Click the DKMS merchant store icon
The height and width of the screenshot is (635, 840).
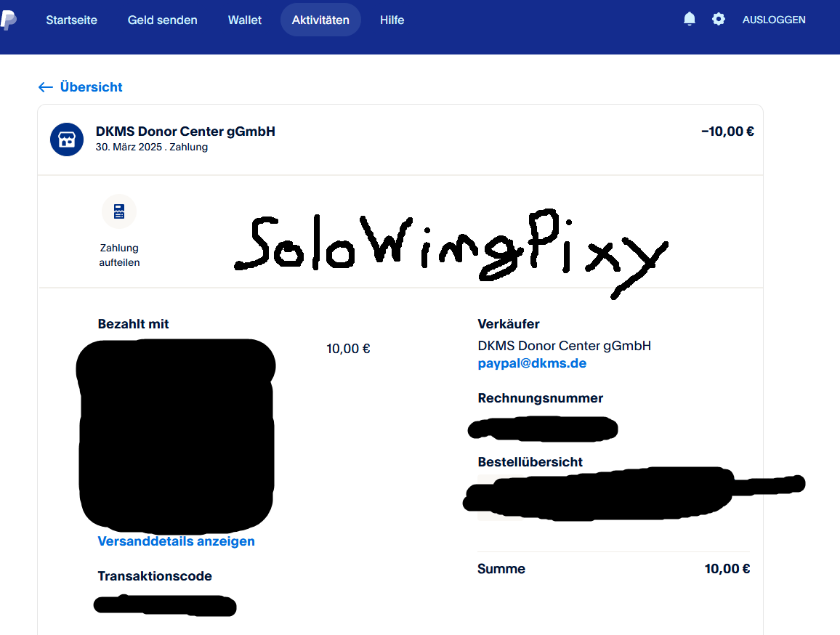pyautogui.click(x=67, y=139)
